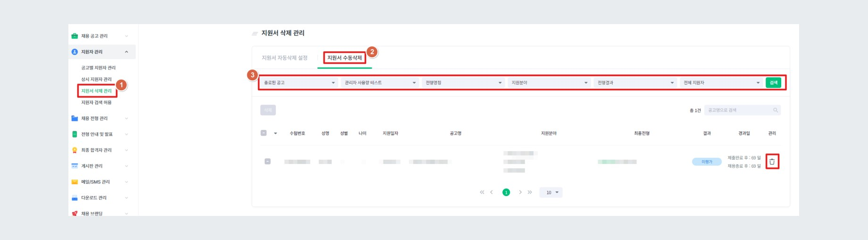Select page 1 in pagination
The height and width of the screenshot is (240, 868).
(506, 192)
